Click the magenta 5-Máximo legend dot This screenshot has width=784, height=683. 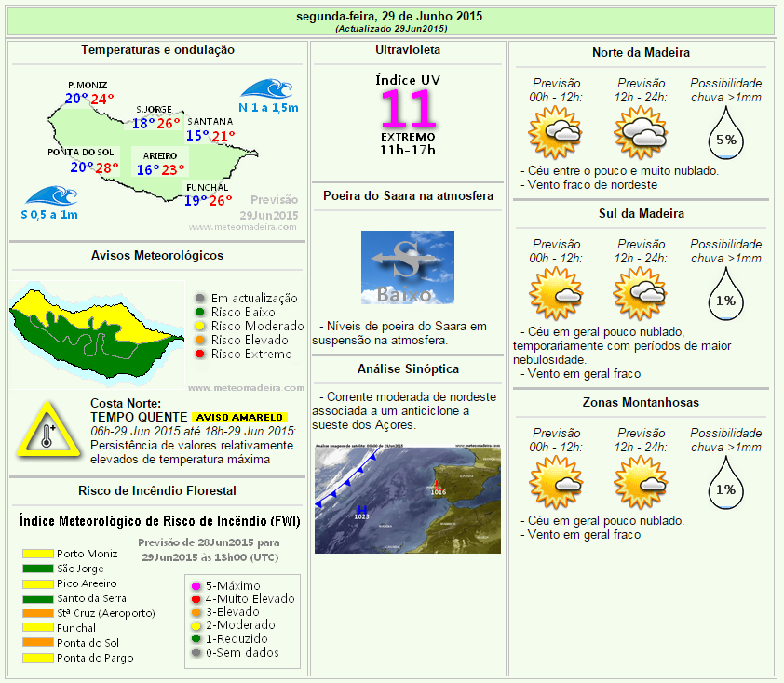click(196, 586)
